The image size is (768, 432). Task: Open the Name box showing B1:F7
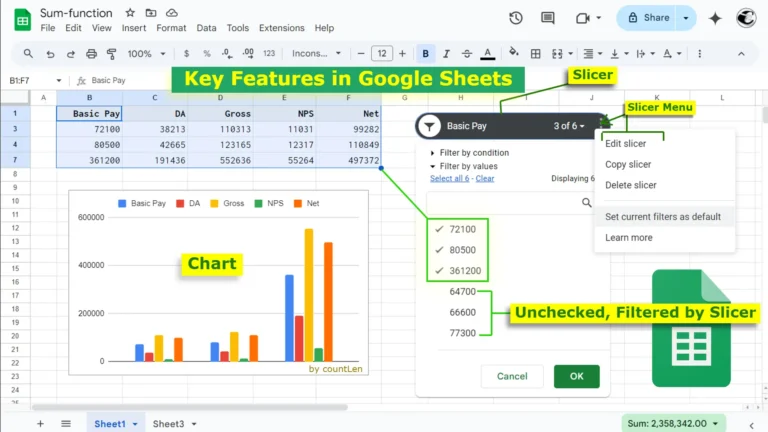pos(34,80)
